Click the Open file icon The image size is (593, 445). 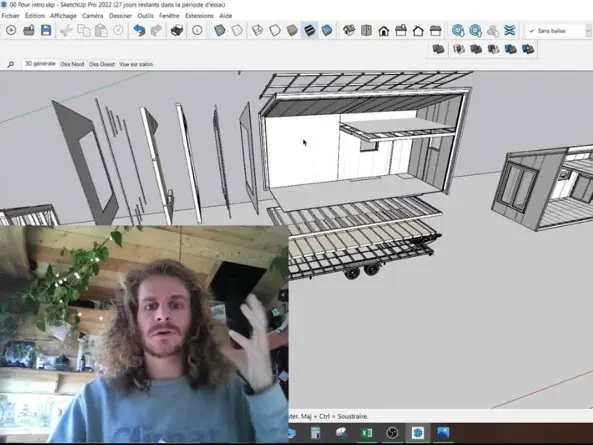coord(29,30)
